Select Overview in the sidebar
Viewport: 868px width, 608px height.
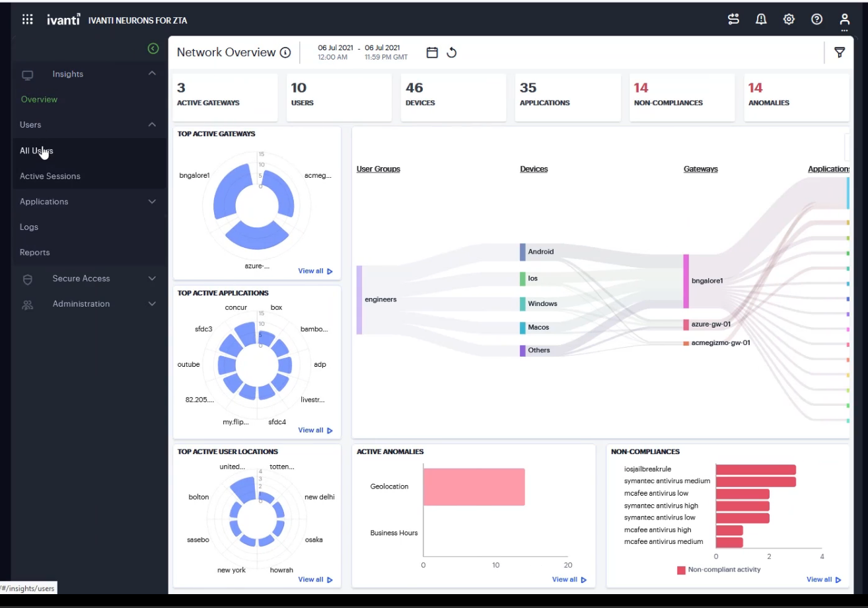(39, 99)
